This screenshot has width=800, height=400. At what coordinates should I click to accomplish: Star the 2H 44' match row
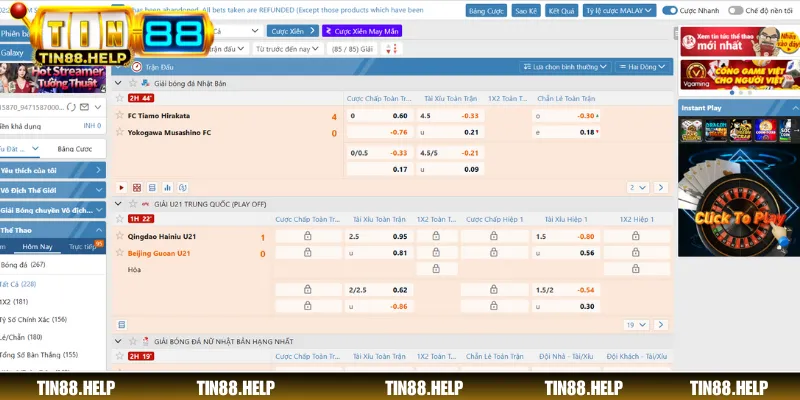click(x=120, y=98)
